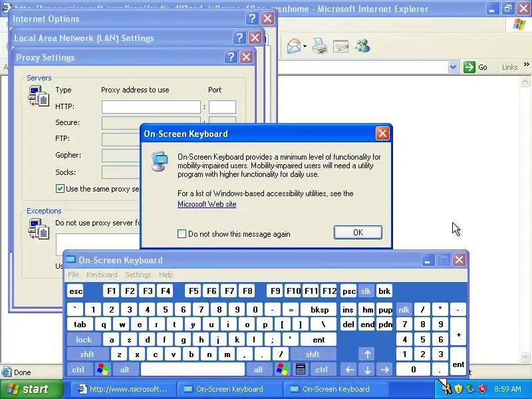Click the up arrow key on keyboard
Viewport: 532px width, 399px height.
pyautogui.click(x=368, y=354)
